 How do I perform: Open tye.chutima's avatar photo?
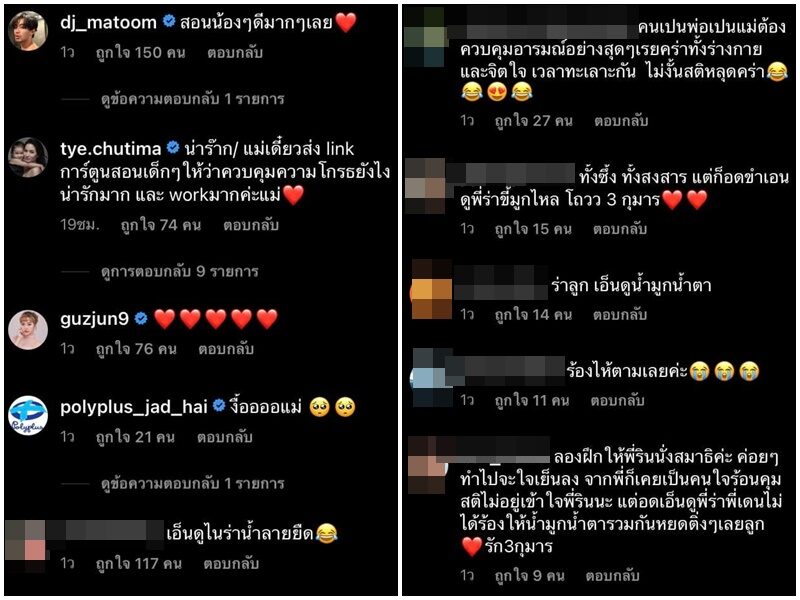(x=28, y=157)
